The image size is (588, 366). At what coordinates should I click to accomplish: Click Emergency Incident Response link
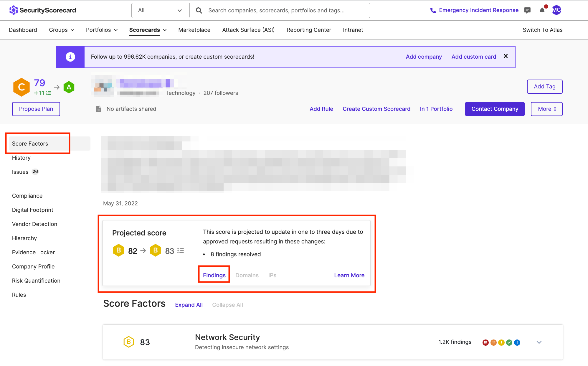click(479, 10)
